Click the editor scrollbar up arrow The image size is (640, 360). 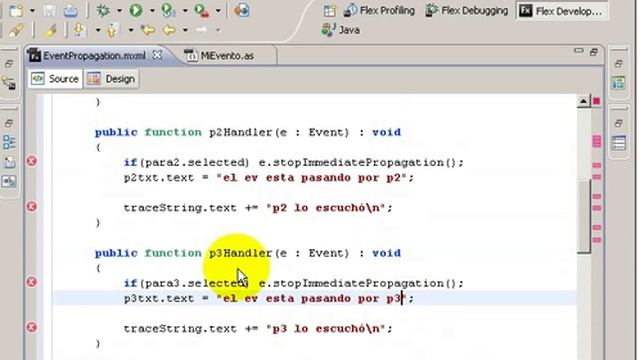[583, 101]
